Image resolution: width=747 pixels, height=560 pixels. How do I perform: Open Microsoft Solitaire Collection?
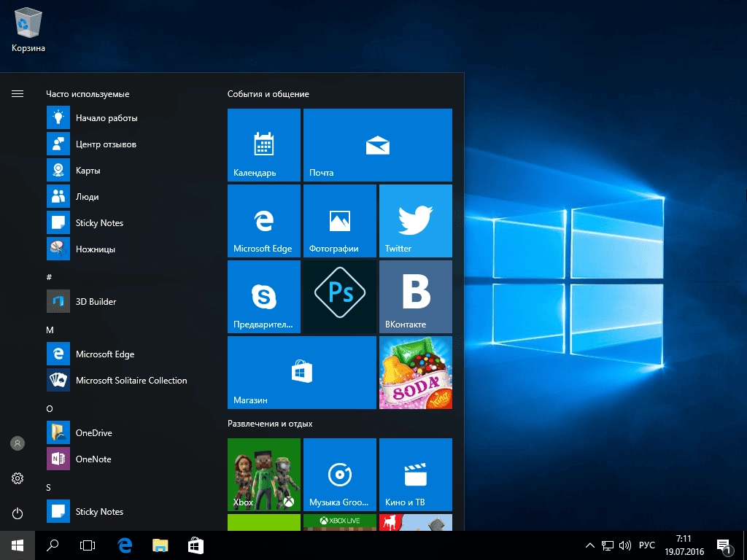[x=128, y=380]
